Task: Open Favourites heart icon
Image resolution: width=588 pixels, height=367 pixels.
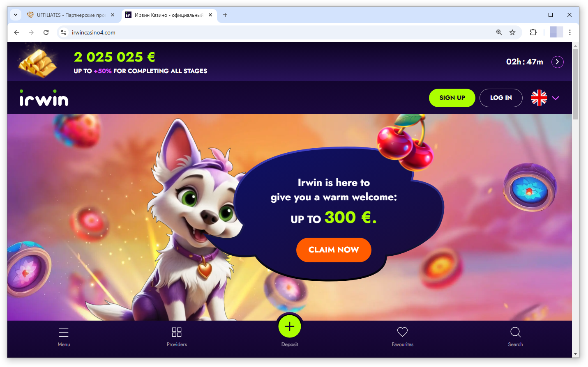Action: coord(403,332)
